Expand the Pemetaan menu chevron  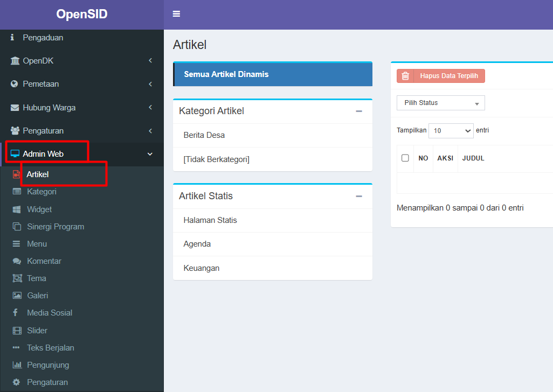150,84
